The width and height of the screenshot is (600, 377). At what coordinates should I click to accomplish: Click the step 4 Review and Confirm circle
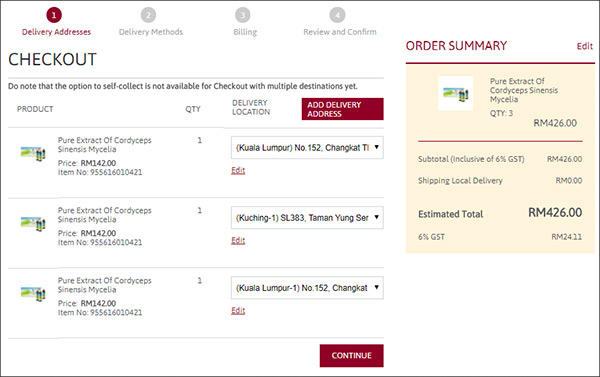(337, 15)
